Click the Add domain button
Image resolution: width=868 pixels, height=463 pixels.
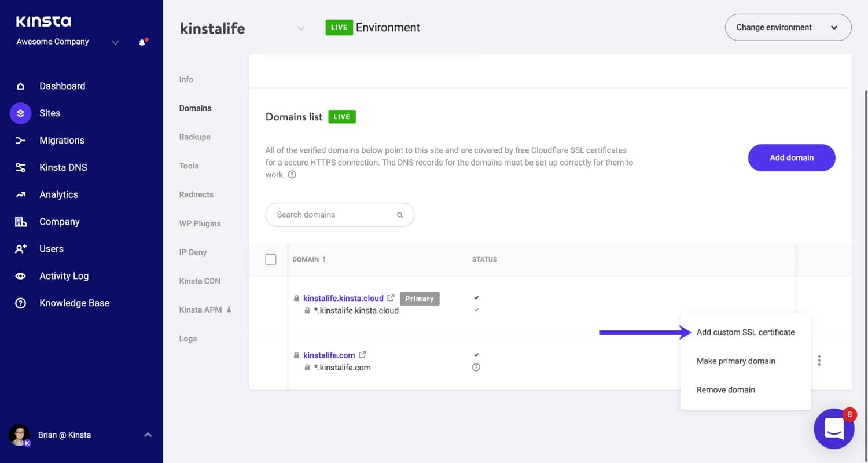click(791, 157)
